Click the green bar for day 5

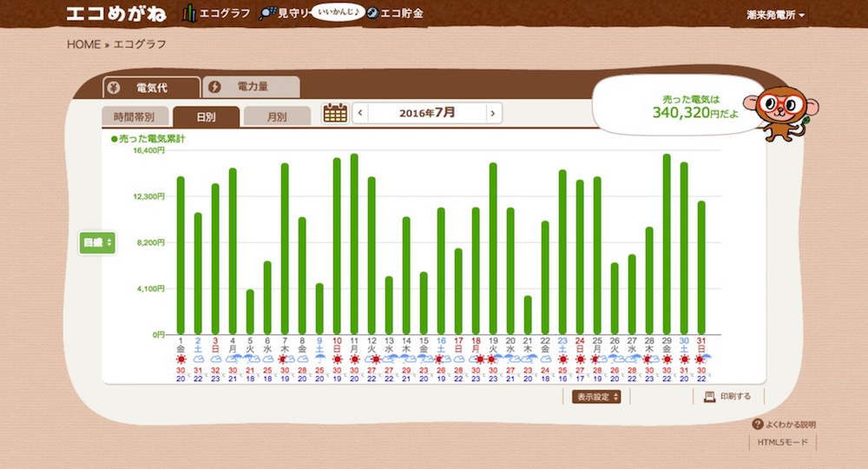250,312
